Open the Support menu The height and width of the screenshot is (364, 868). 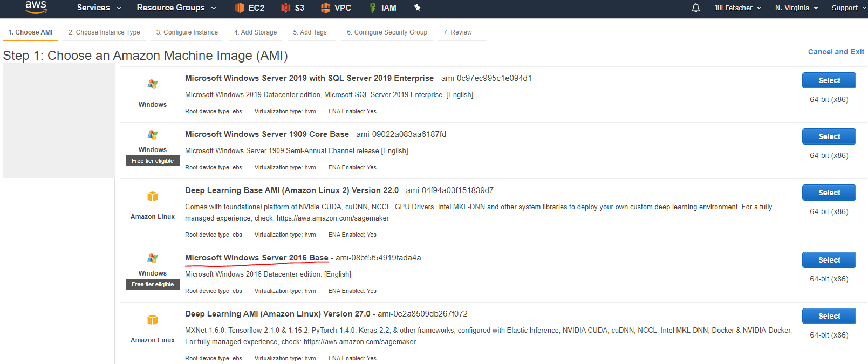[848, 8]
